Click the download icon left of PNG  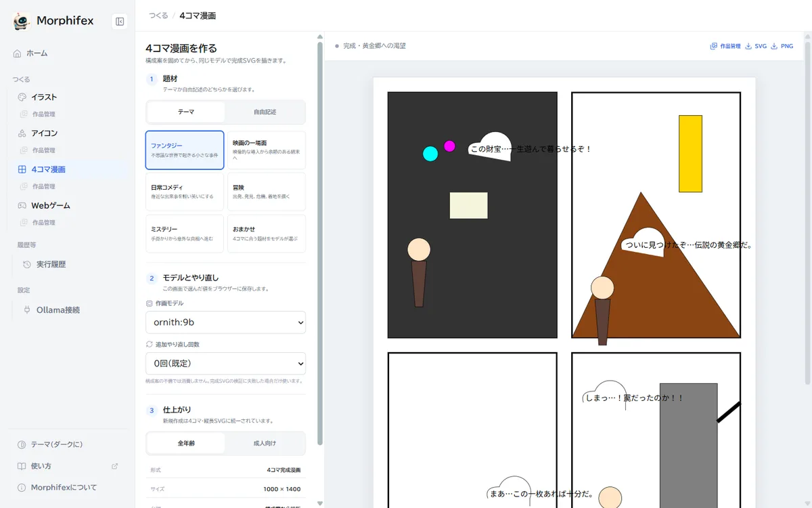coord(774,46)
